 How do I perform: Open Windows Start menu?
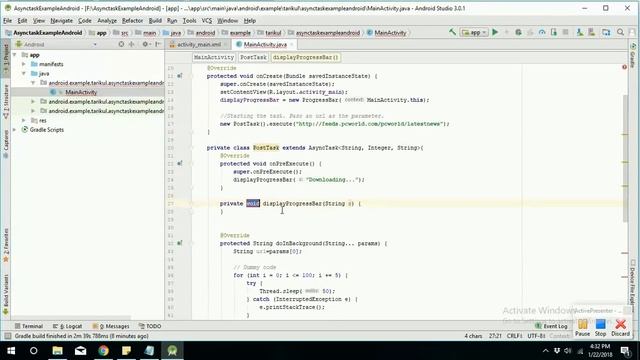click(x=11, y=351)
